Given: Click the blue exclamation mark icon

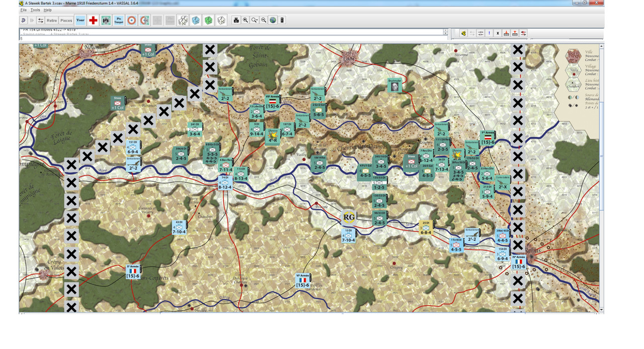Looking at the screenshot, I should 489,33.
